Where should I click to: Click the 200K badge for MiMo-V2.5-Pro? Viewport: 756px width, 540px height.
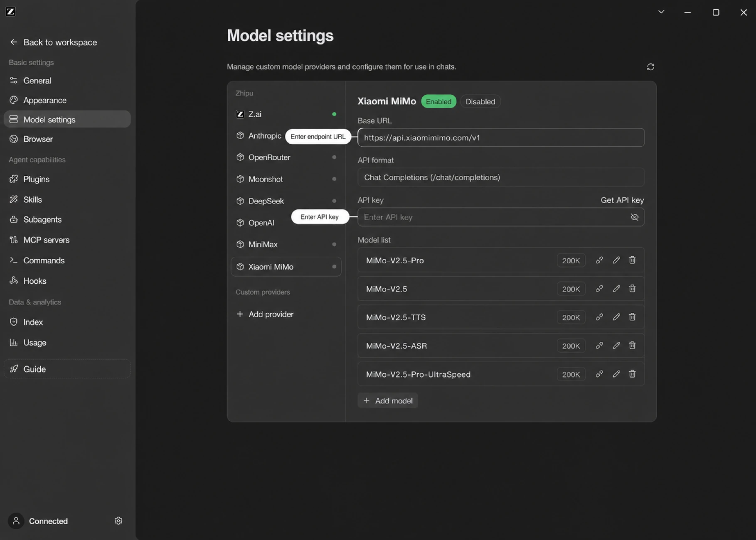(x=571, y=260)
